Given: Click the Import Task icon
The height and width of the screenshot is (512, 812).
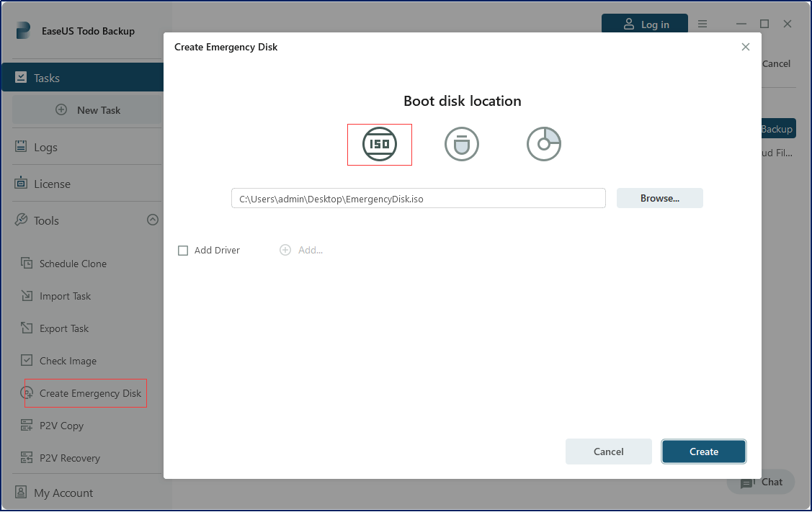Looking at the screenshot, I should coord(27,295).
